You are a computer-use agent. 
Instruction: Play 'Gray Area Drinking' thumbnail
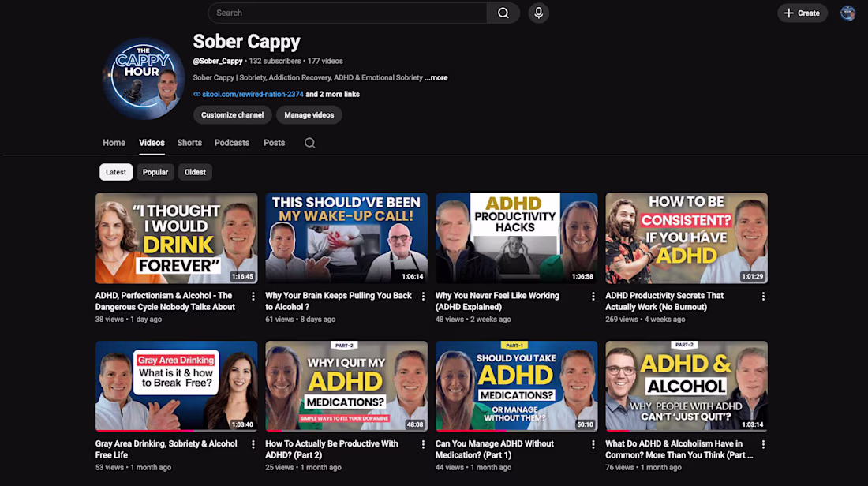point(176,387)
